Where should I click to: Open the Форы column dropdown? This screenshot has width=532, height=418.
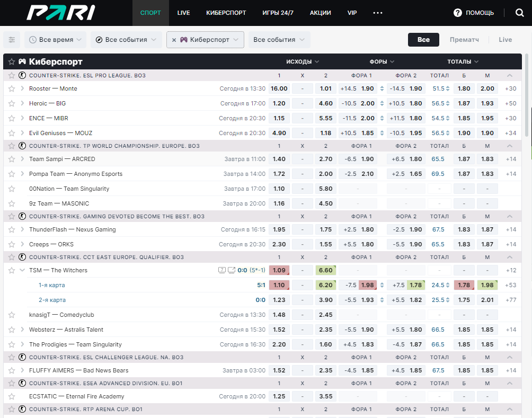[382, 61]
